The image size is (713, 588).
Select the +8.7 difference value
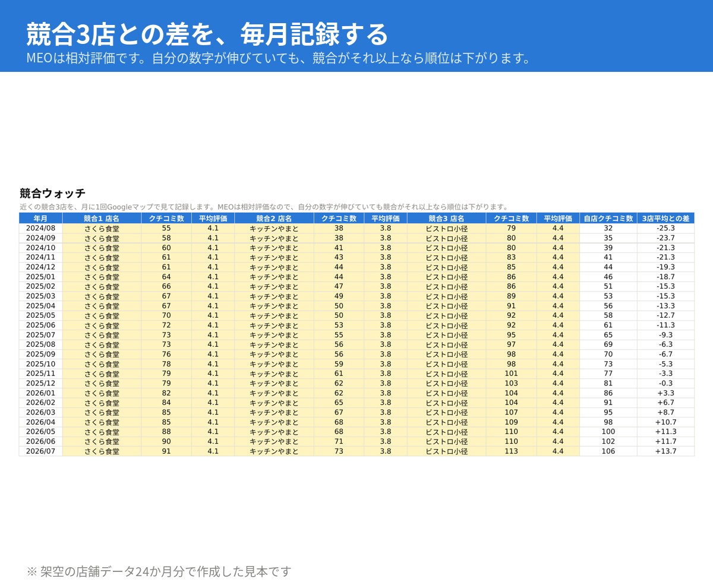665,412
